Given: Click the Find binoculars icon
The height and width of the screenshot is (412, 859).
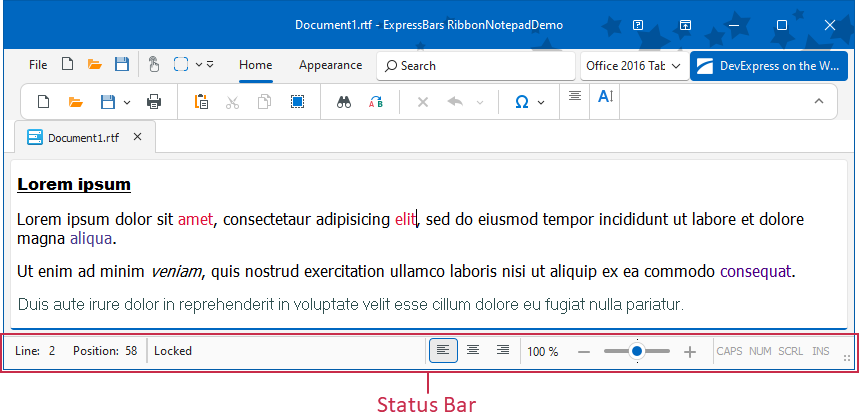Looking at the screenshot, I should [344, 101].
